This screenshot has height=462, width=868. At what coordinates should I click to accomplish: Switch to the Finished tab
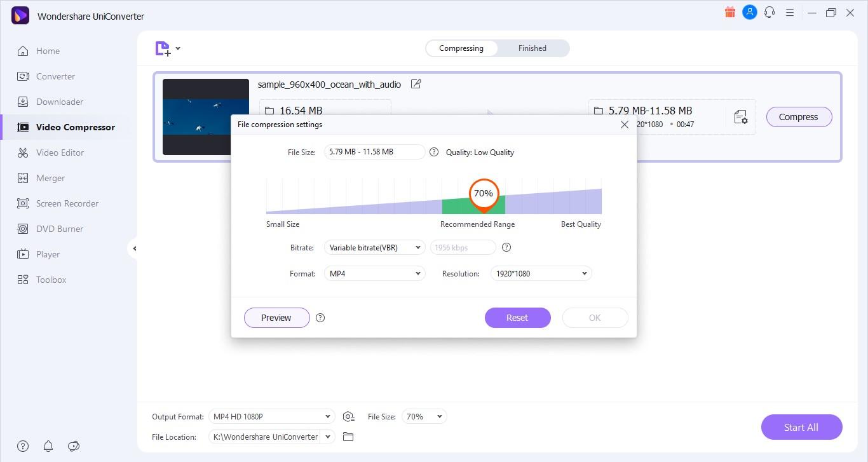(x=532, y=48)
